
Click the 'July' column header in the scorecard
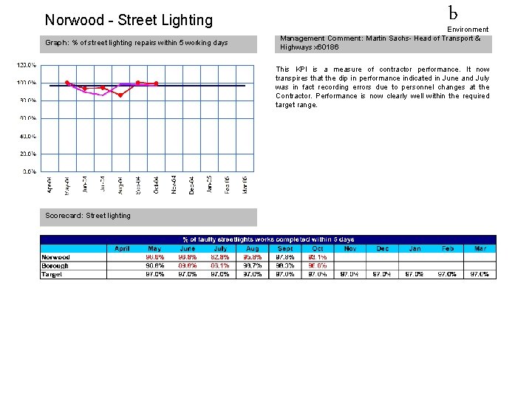click(x=220, y=249)
